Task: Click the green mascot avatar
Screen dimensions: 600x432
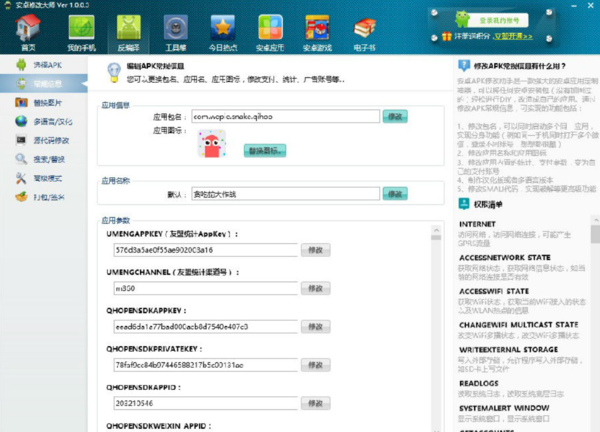Action: pos(462,19)
